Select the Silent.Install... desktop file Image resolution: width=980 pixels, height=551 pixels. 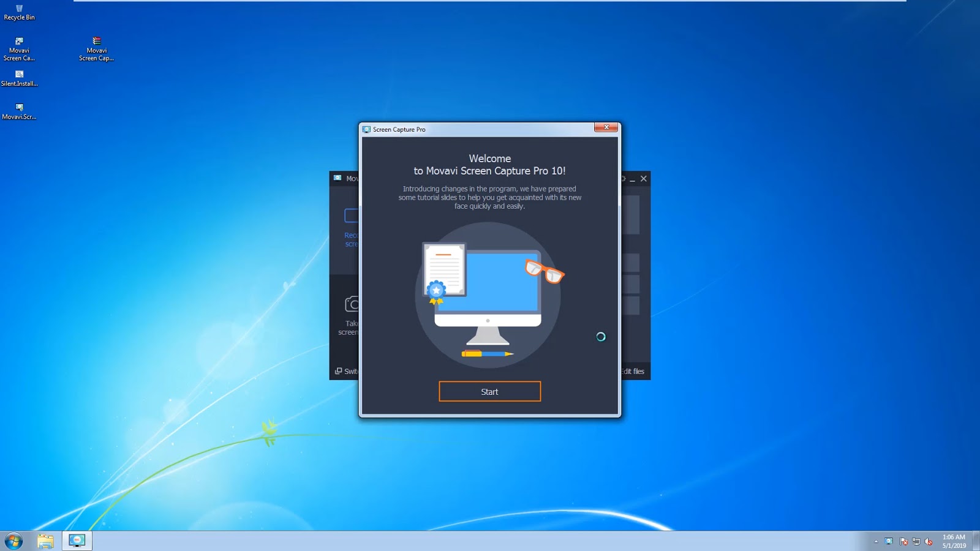coord(19,78)
